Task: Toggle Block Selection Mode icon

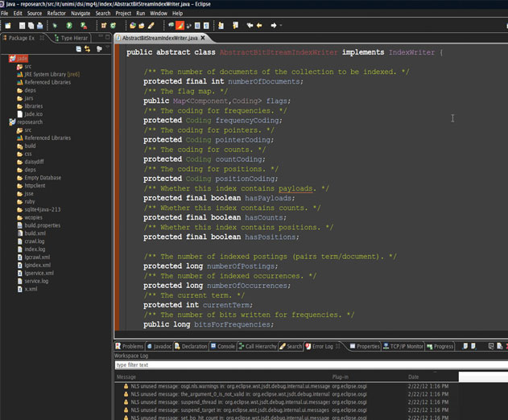Action: tap(197, 25)
